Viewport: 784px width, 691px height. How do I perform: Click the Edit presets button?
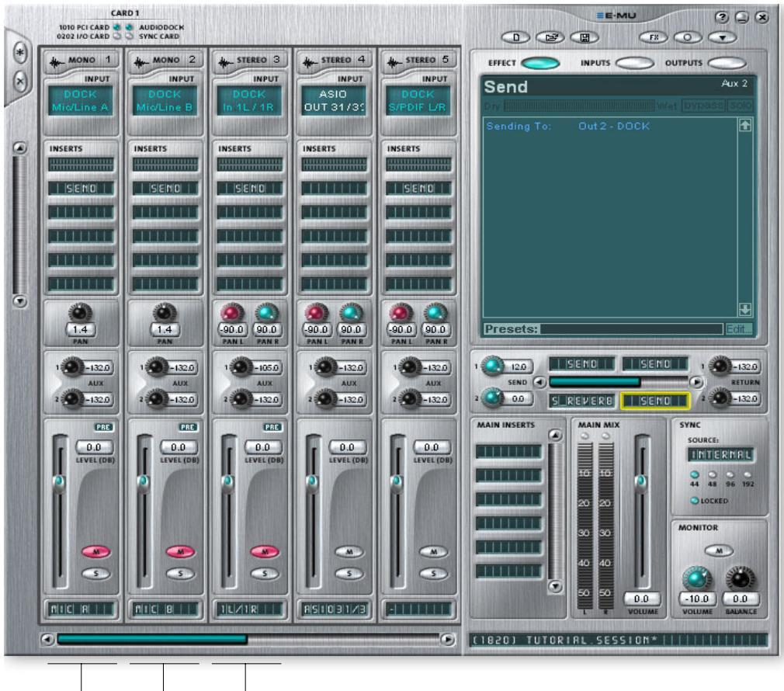pyautogui.click(x=738, y=329)
